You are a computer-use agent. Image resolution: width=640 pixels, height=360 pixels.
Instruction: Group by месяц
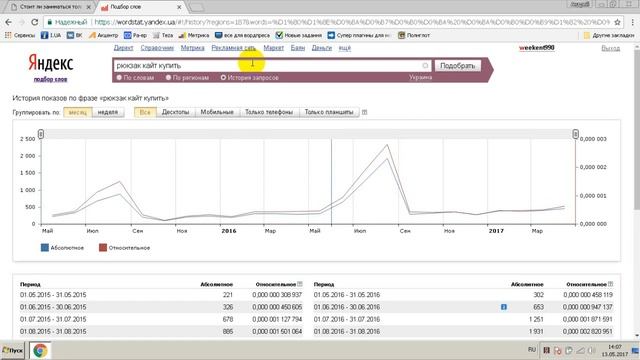pos(78,112)
